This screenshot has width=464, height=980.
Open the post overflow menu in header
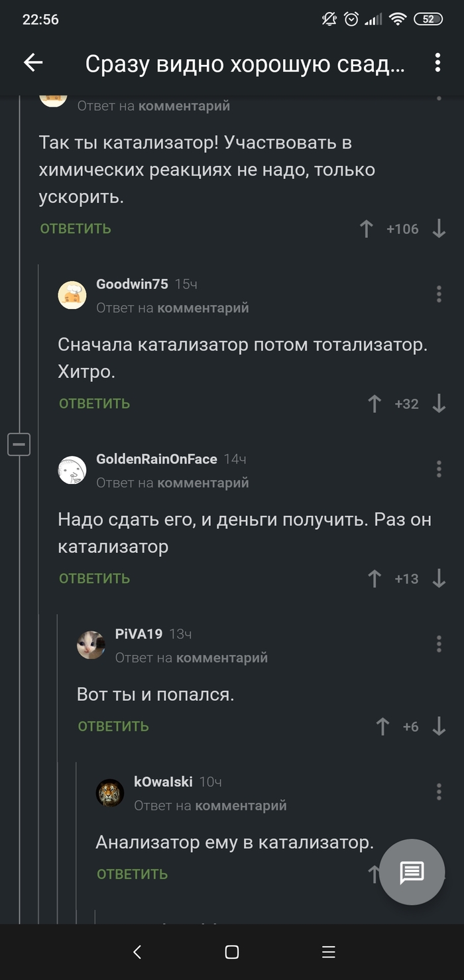pyautogui.click(x=437, y=63)
